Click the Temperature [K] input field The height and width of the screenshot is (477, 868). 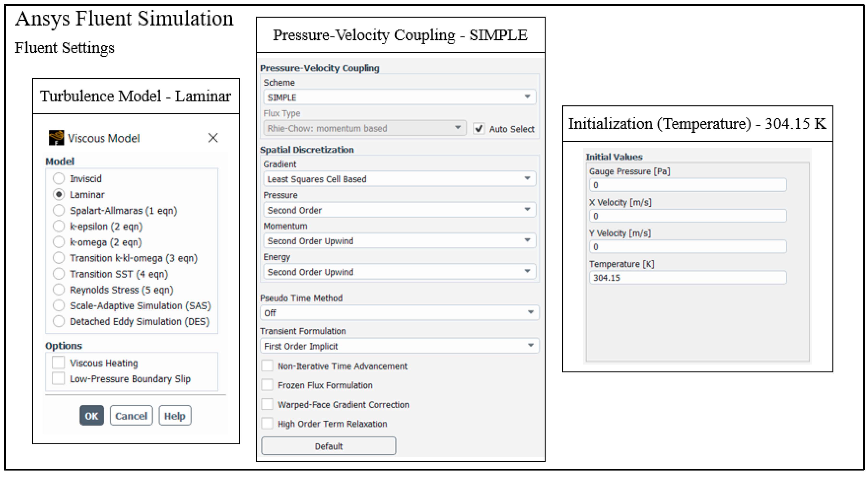tap(687, 277)
